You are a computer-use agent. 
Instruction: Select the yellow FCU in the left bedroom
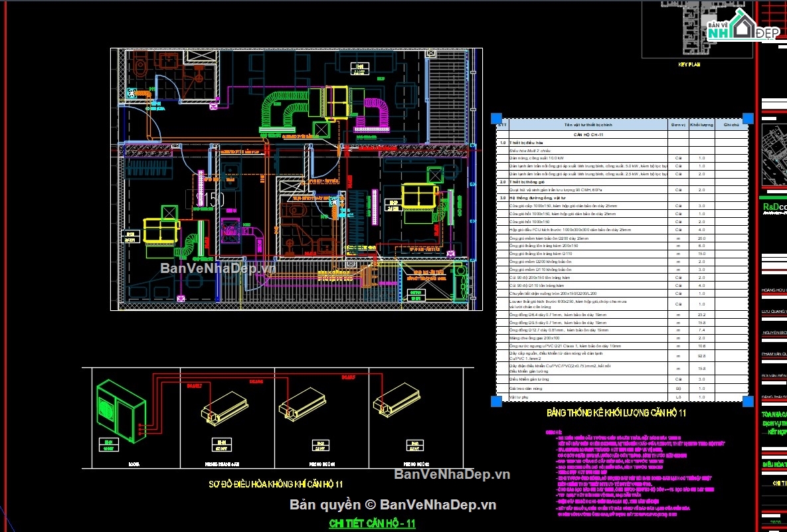pos(161,231)
